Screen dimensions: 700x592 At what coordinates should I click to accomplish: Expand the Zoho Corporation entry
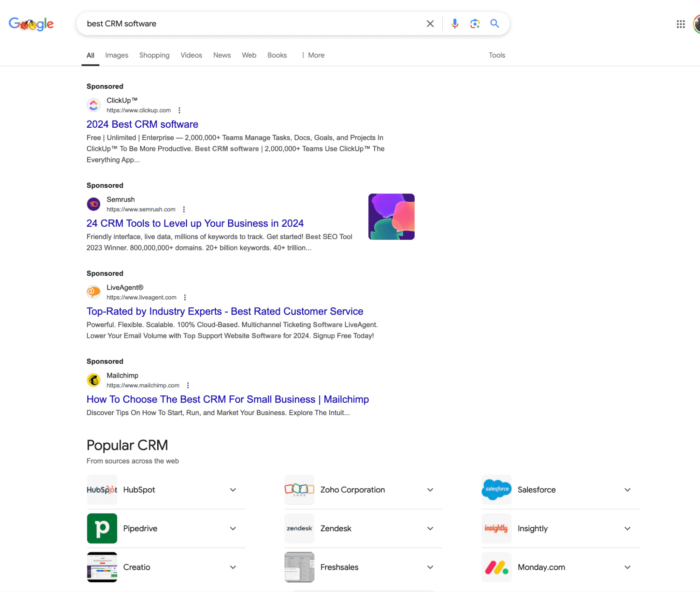click(430, 490)
